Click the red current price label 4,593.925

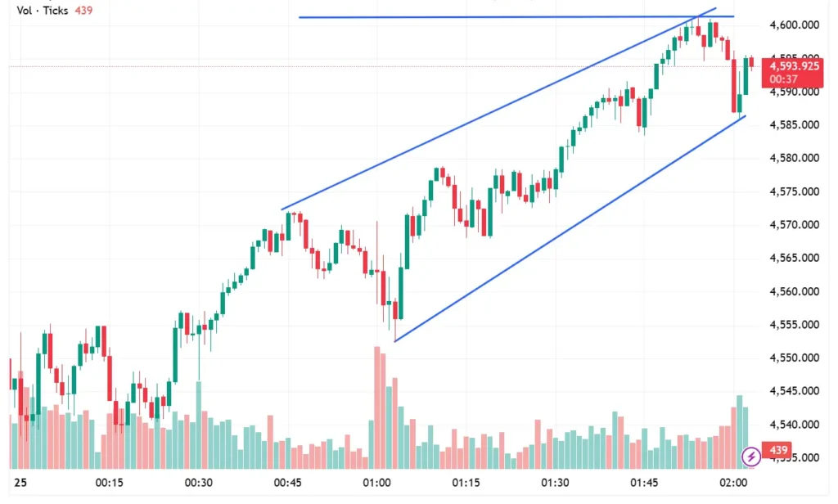(x=791, y=65)
